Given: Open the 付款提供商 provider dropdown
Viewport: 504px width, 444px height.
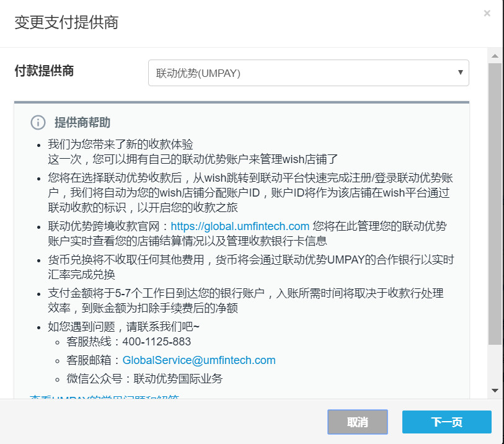Looking at the screenshot, I should 308,73.
